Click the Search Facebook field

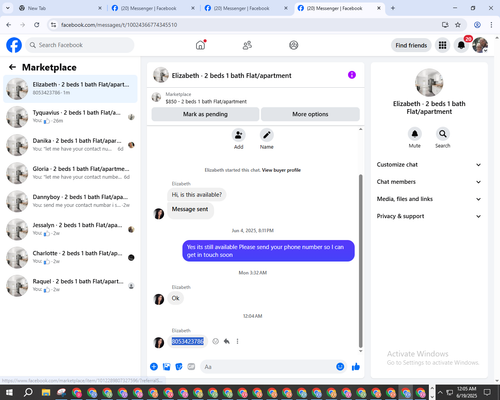80,45
